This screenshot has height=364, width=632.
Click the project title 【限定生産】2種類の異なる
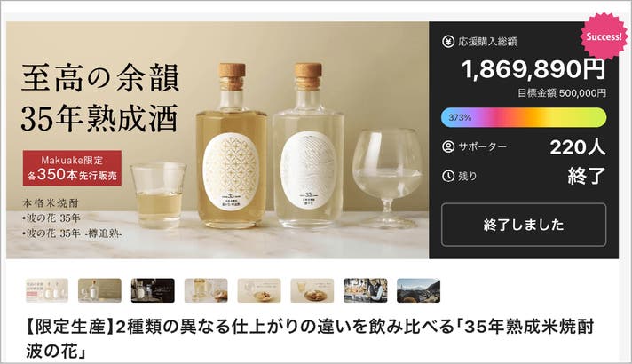(x=310, y=338)
